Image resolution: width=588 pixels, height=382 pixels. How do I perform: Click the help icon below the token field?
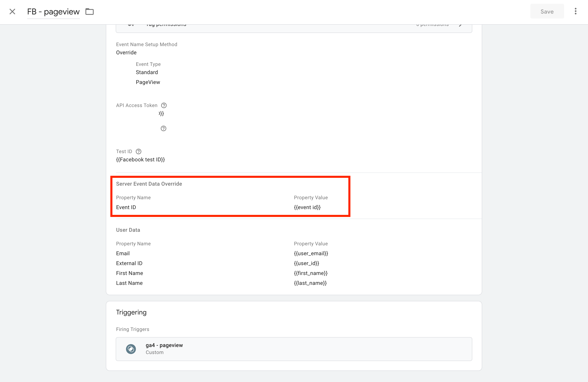pyautogui.click(x=163, y=128)
